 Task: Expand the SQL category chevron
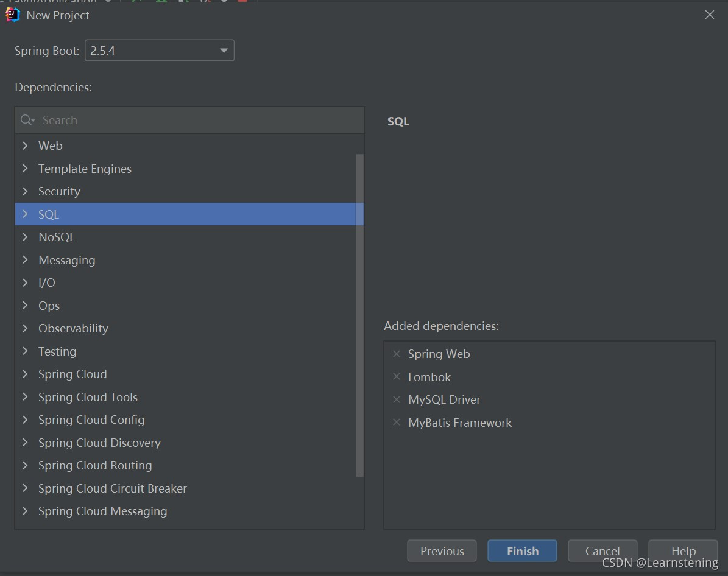coord(25,214)
